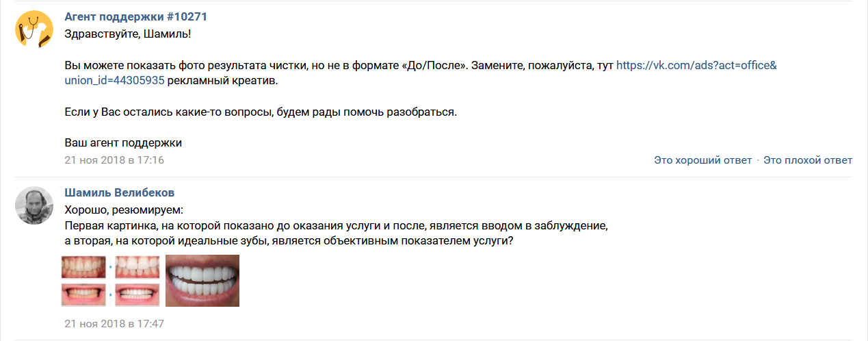
Task: Select the bottom-right 'after' lips picture
Action: click(137, 295)
